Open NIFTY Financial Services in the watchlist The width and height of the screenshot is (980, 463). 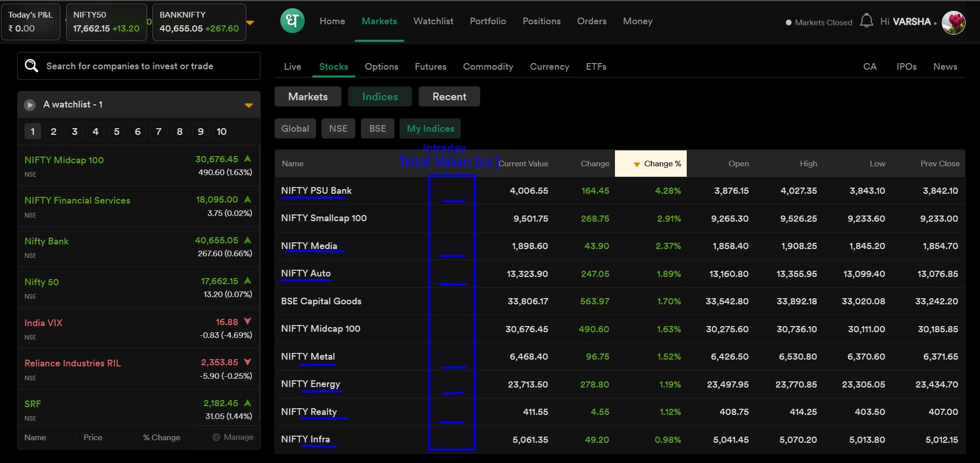pyautogui.click(x=138, y=206)
